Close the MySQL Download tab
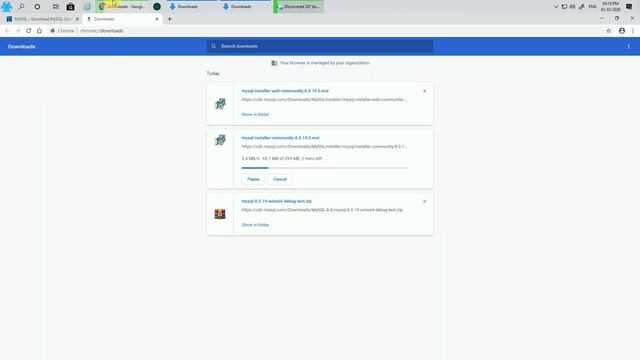The width and height of the screenshot is (640, 360). click(x=77, y=19)
